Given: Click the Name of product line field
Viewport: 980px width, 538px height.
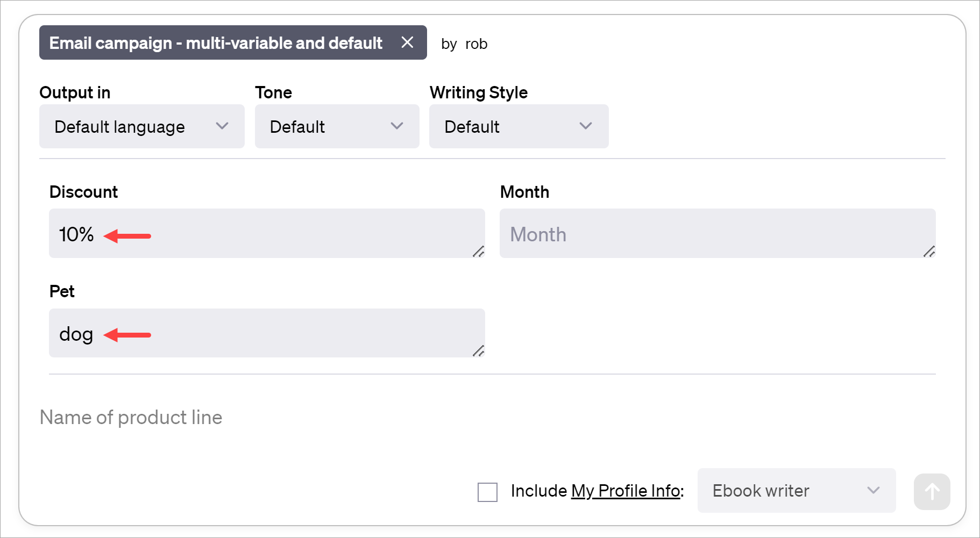Looking at the screenshot, I should (130, 417).
